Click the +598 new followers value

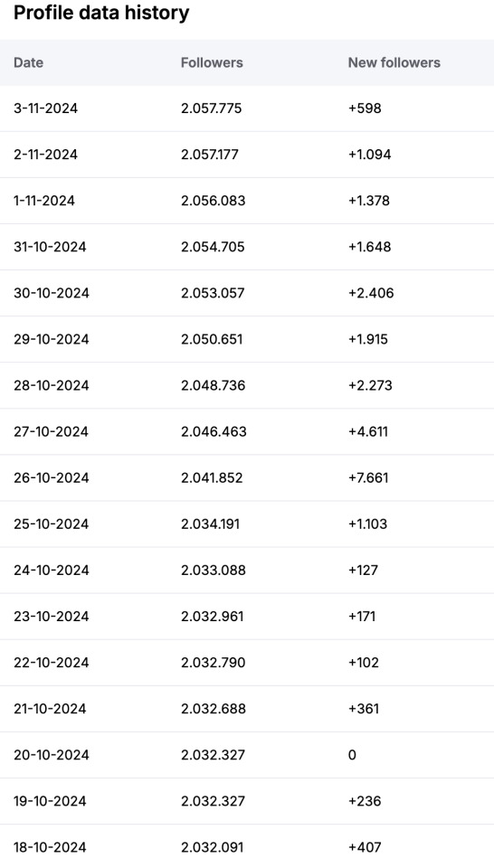point(365,108)
